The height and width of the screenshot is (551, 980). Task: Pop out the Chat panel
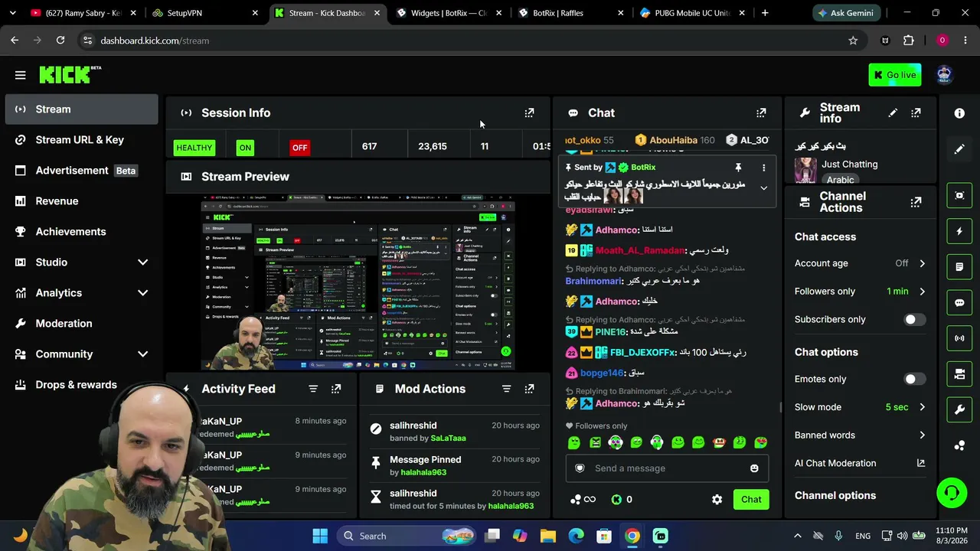point(761,112)
